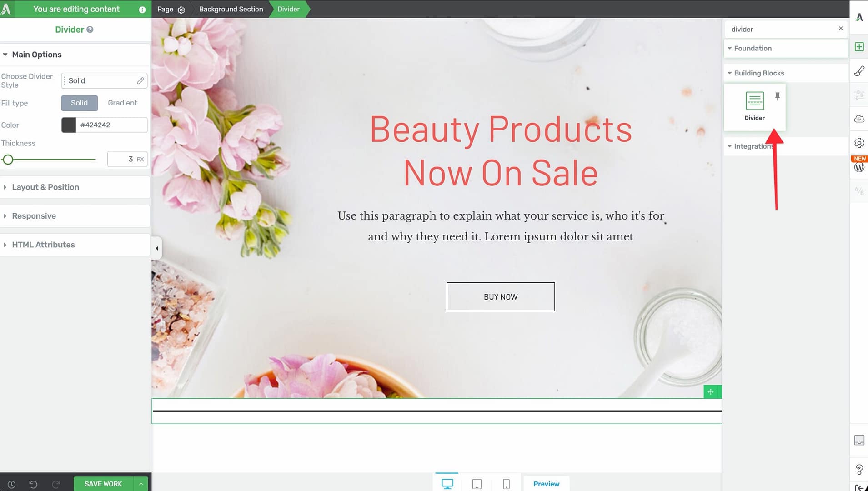The height and width of the screenshot is (491, 868).
Task: Click the add element plus icon
Action: click(x=859, y=47)
